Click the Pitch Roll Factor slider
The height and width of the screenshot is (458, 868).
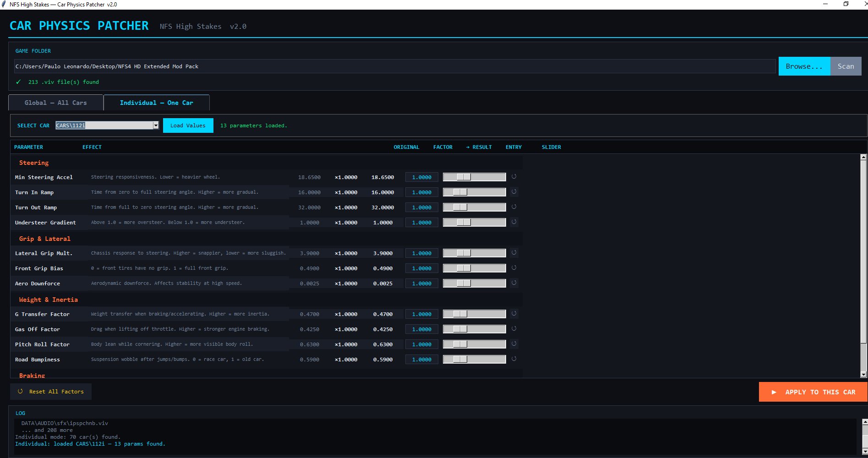click(x=474, y=344)
